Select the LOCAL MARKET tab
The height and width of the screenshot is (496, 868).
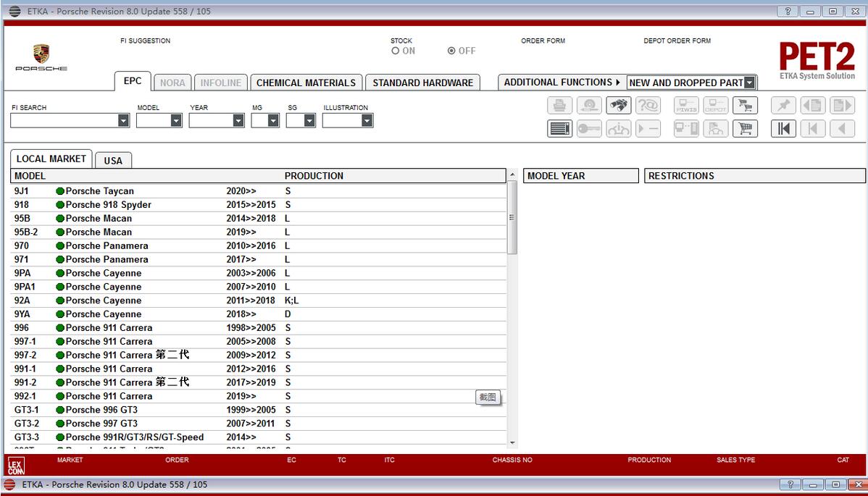tap(51, 159)
